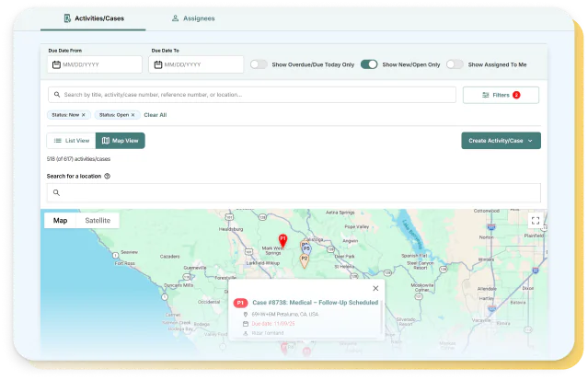Click the Due Date From date field
Image resolution: width=588 pixels, height=380 pixels.
tap(95, 64)
